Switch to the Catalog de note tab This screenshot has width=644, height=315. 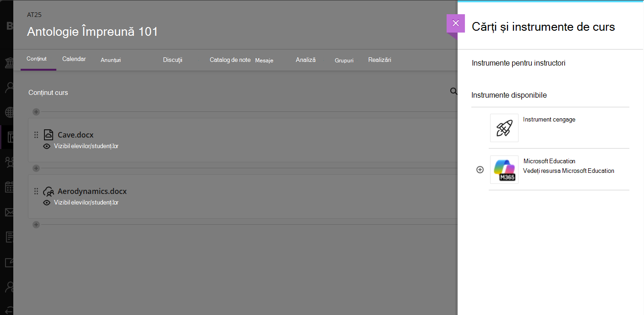pos(230,60)
